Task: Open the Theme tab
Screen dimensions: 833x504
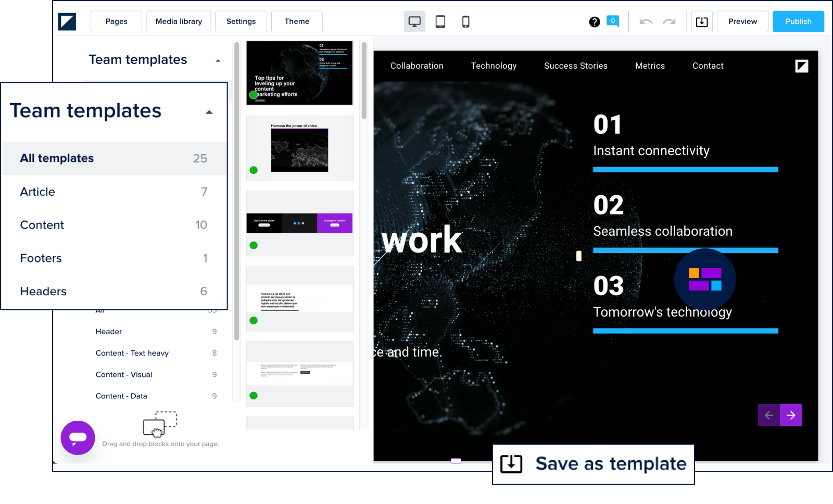Action: (297, 21)
